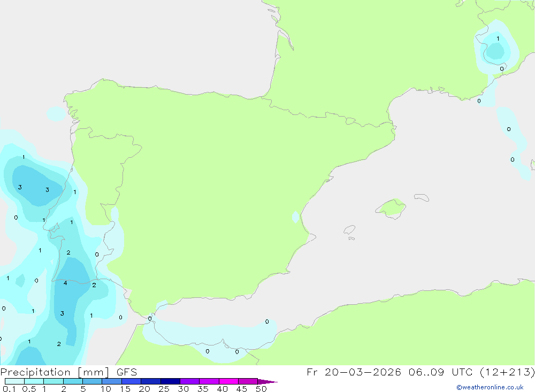Click the Menorca island outline
This screenshot has height=392, width=535.
coord(422,197)
